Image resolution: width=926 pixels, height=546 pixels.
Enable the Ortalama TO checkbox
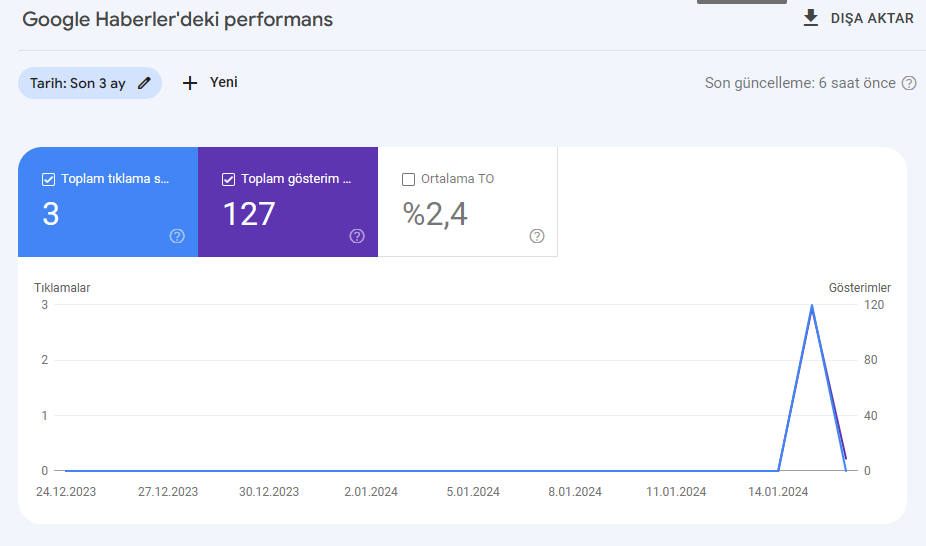(408, 179)
